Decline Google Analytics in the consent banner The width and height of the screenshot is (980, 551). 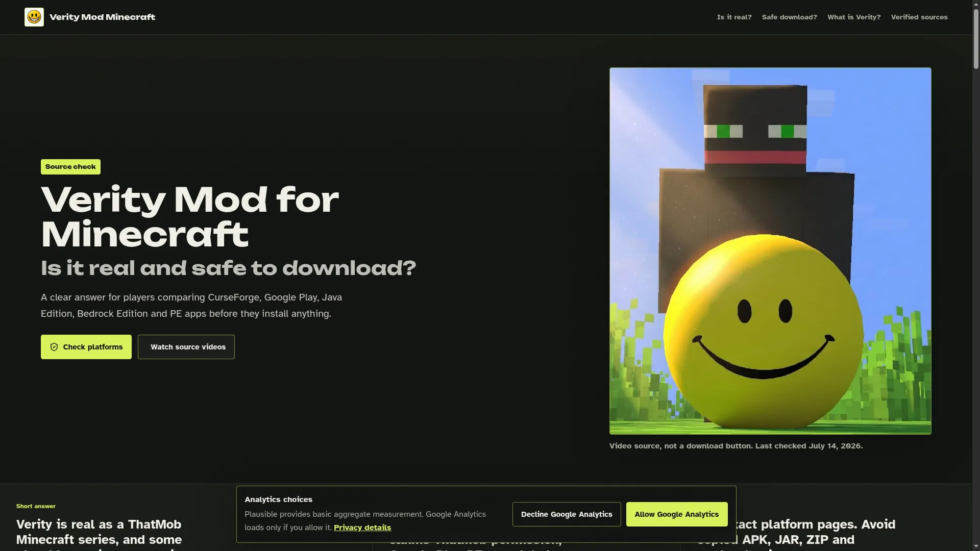point(567,514)
